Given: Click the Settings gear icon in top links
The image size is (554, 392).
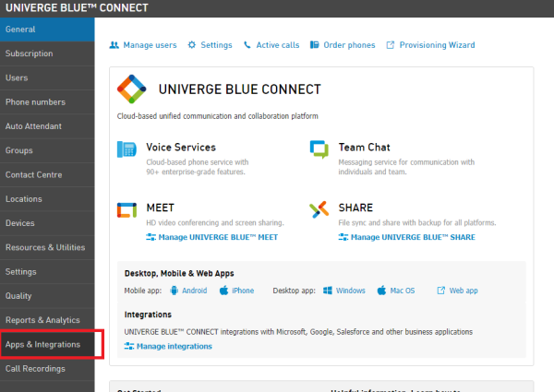Looking at the screenshot, I should [192, 45].
